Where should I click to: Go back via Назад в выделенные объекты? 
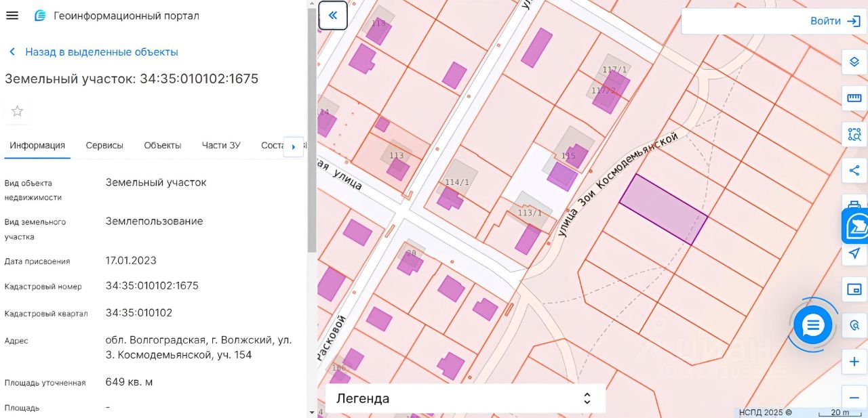pyautogui.click(x=93, y=52)
